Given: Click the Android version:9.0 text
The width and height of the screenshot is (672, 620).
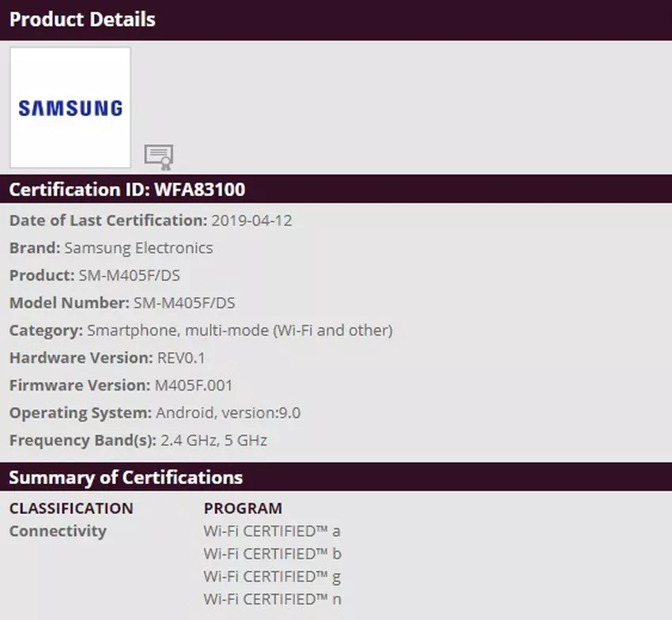Looking at the screenshot, I should pos(228,413).
